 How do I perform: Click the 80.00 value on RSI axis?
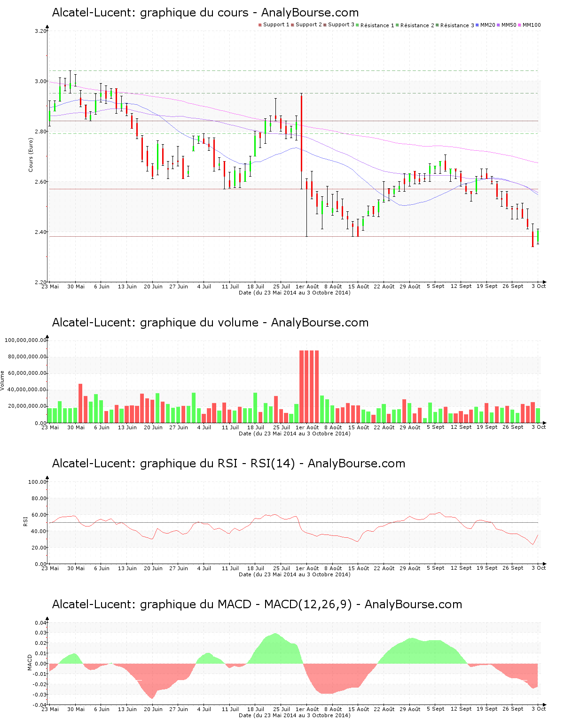(x=39, y=498)
